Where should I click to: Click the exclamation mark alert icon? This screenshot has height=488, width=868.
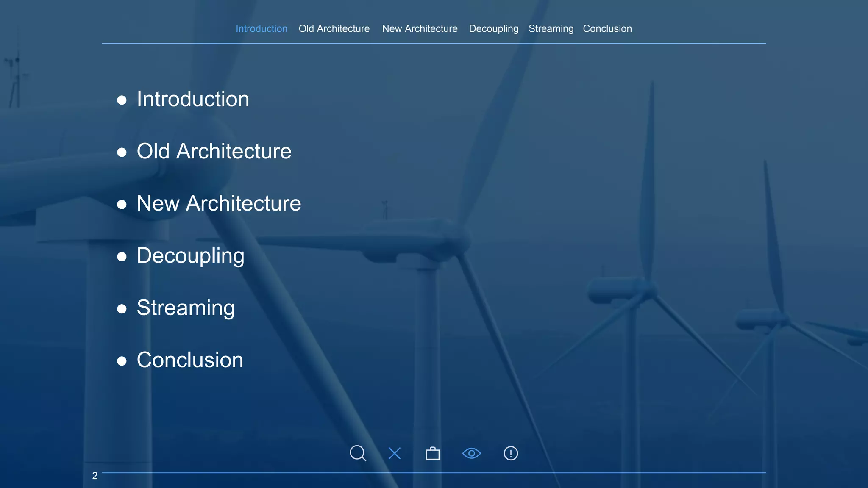pyautogui.click(x=511, y=453)
